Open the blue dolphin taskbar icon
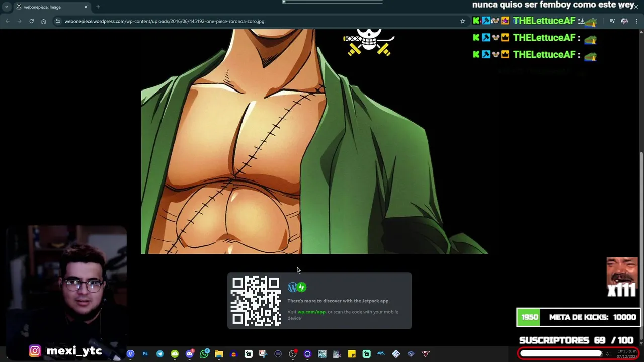This screenshot has height=362, width=644. (381, 354)
